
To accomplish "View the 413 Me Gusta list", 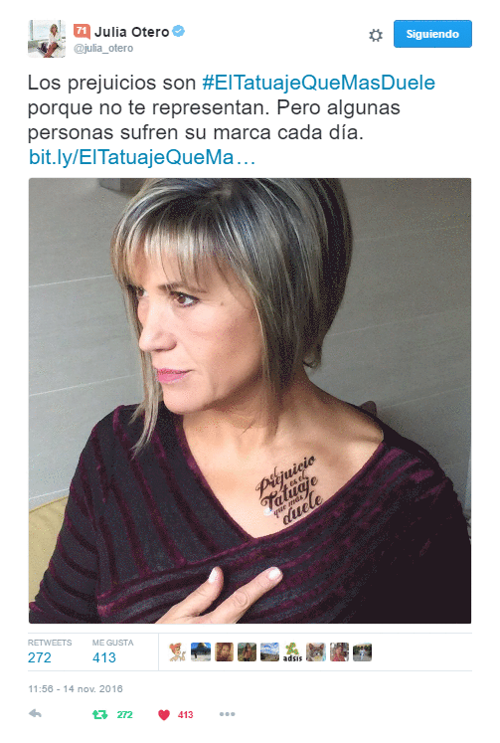I will coord(113,652).
